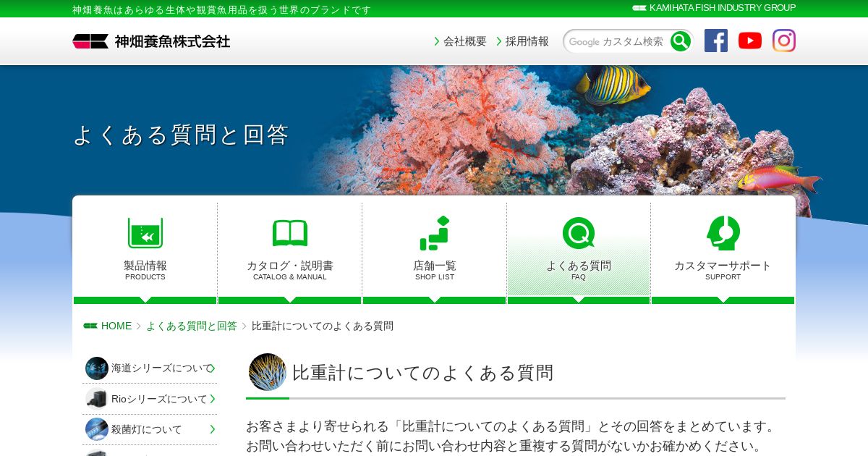Image resolution: width=868 pixels, height=456 pixels.
Task: Click chevron next to 海道シリーズについて
Action: tap(212, 368)
